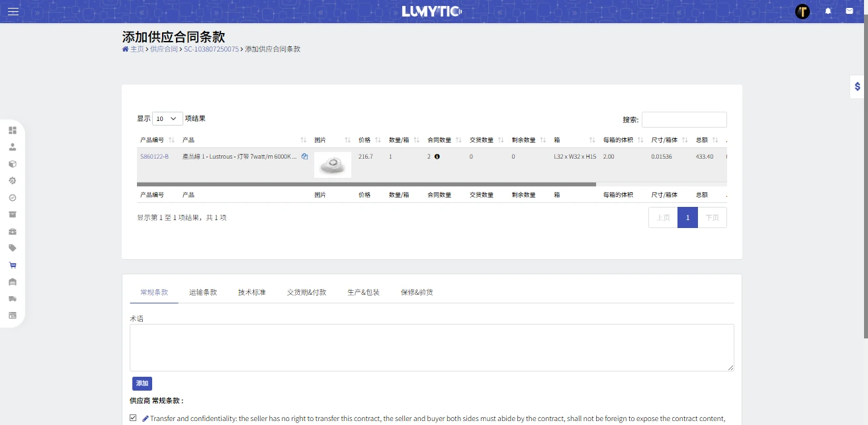Click the pencil edit icon beside the Transfer term
This screenshot has width=868, height=425.
[146, 418]
